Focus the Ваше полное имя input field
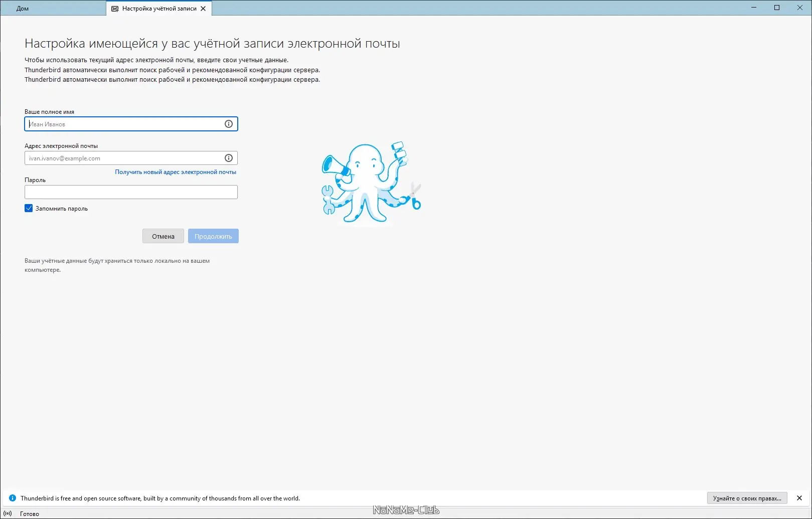Screen dimensions: 812x519 click(131, 124)
